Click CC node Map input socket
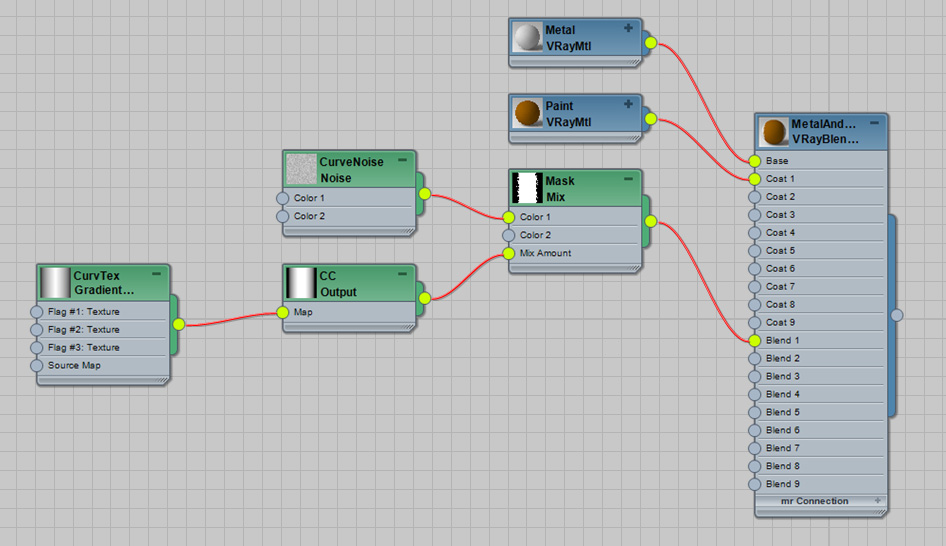This screenshot has width=946, height=546. pyautogui.click(x=282, y=313)
